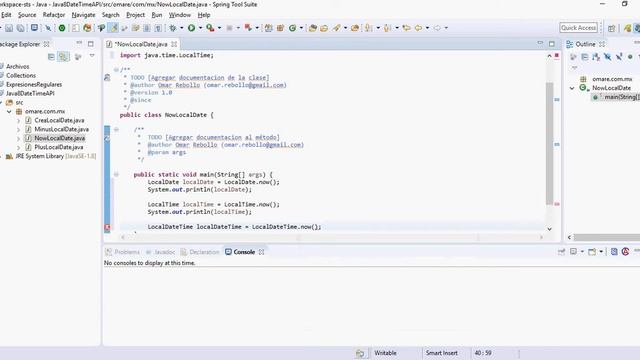This screenshot has height=360, width=640.
Task: Click the Save toolbar icon
Action: click(x=9, y=28)
